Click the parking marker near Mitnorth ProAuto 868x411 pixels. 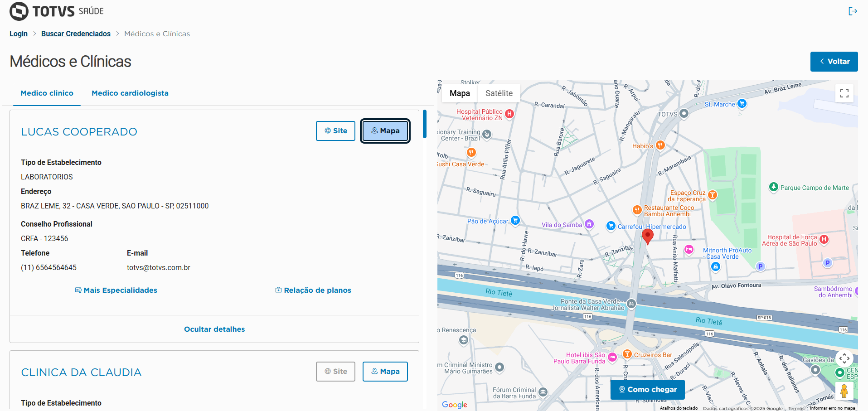click(x=761, y=266)
